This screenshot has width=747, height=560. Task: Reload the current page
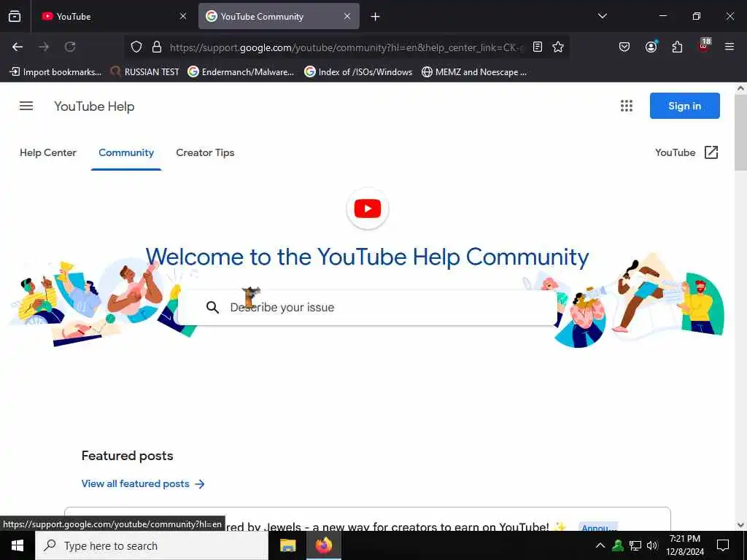70,47
